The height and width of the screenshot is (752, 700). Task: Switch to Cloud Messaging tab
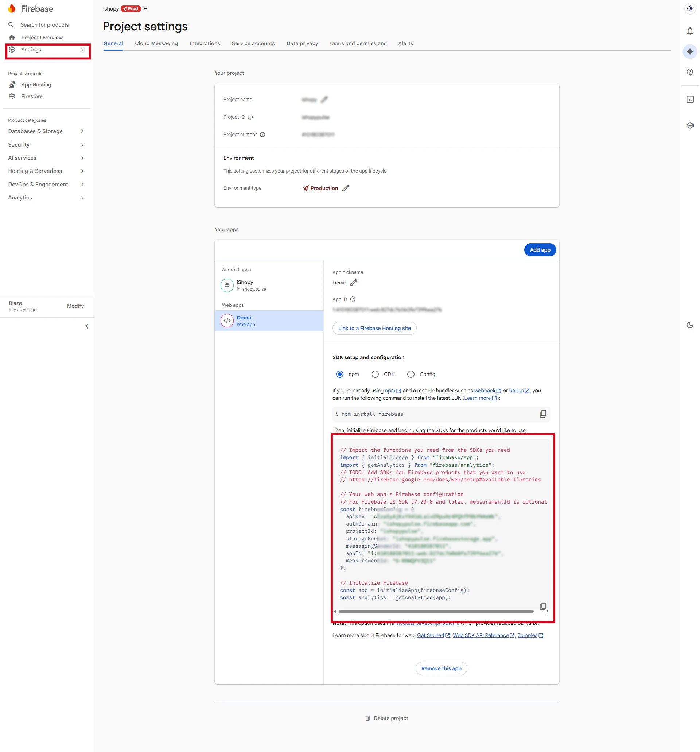[156, 43]
